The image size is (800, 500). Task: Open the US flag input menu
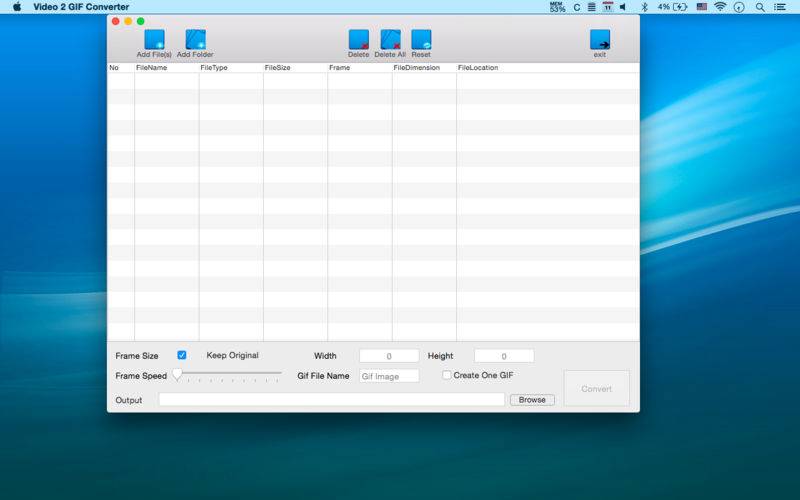[x=702, y=7]
